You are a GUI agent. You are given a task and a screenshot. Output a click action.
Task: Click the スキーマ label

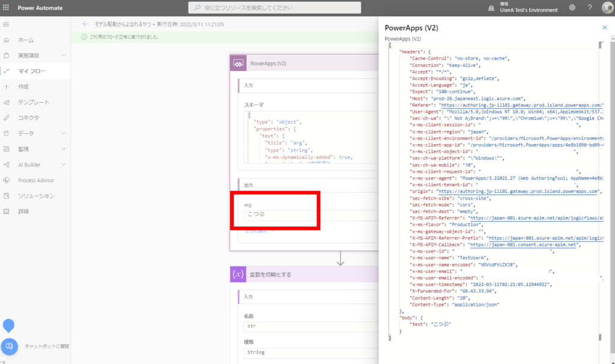pyautogui.click(x=254, y=105)
